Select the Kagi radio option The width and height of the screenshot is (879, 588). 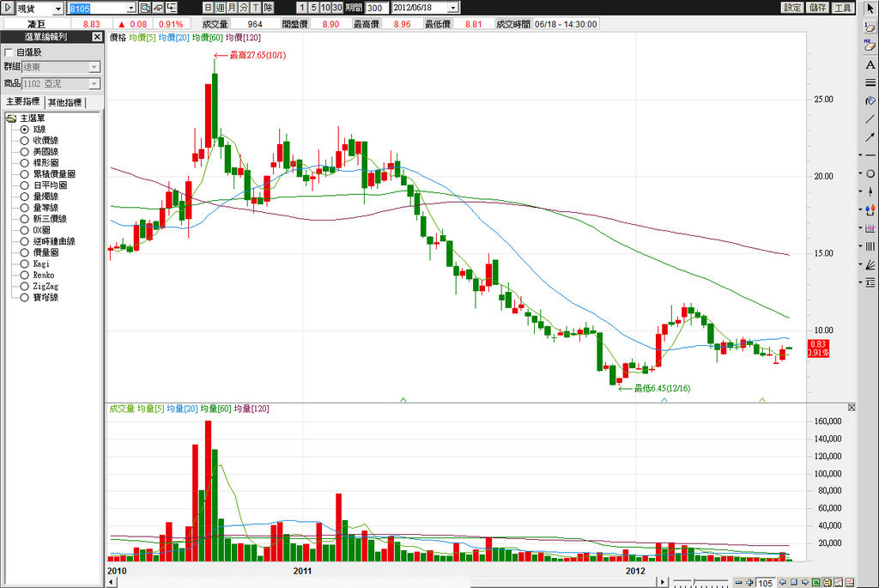pos(25,264)
